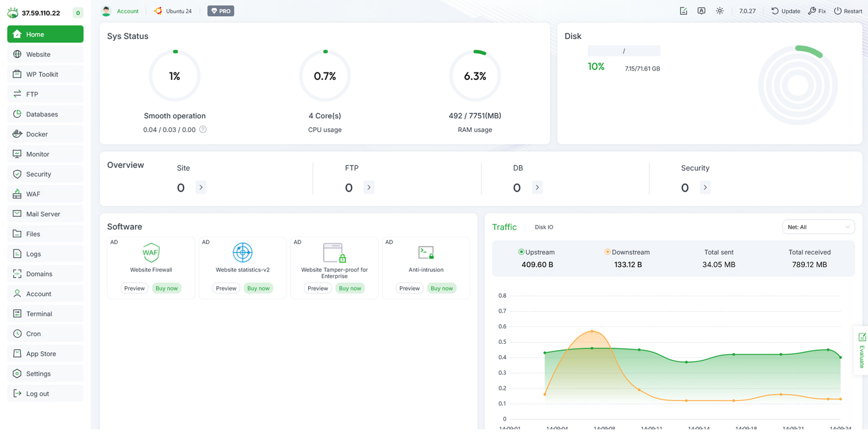
Task: Click the Website statistics-v2 icon
Action: click(242, 253)
